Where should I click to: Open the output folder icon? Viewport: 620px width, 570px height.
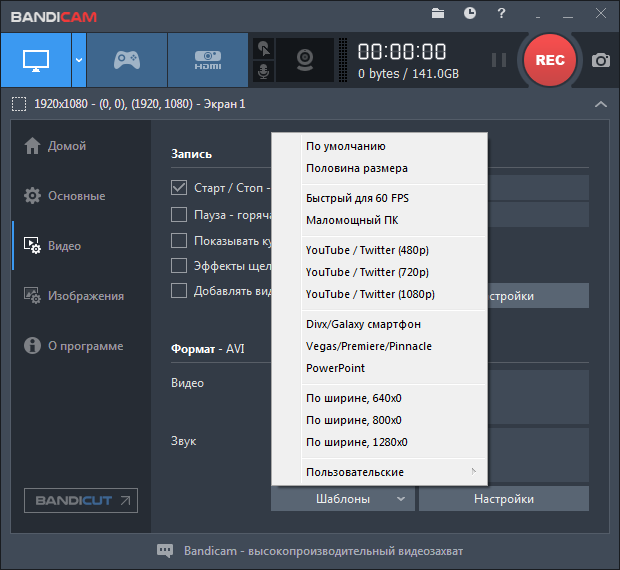(x=438, y=13)
